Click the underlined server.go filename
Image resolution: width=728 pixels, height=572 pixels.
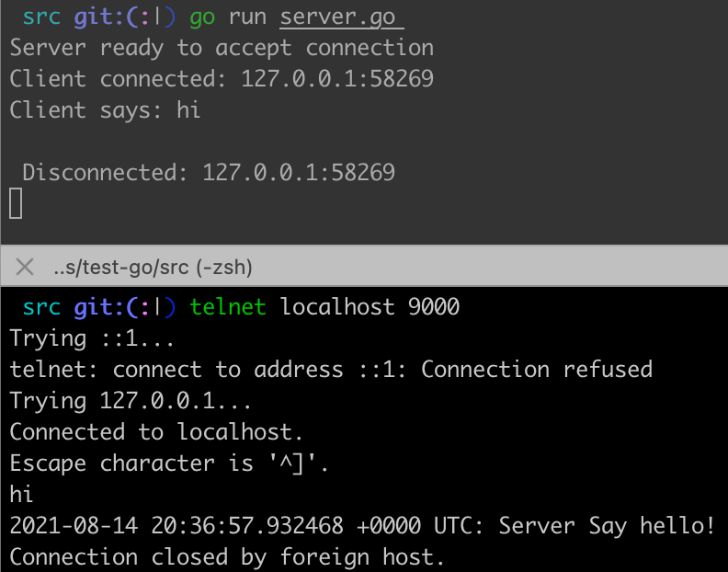(x=342, y=17)
